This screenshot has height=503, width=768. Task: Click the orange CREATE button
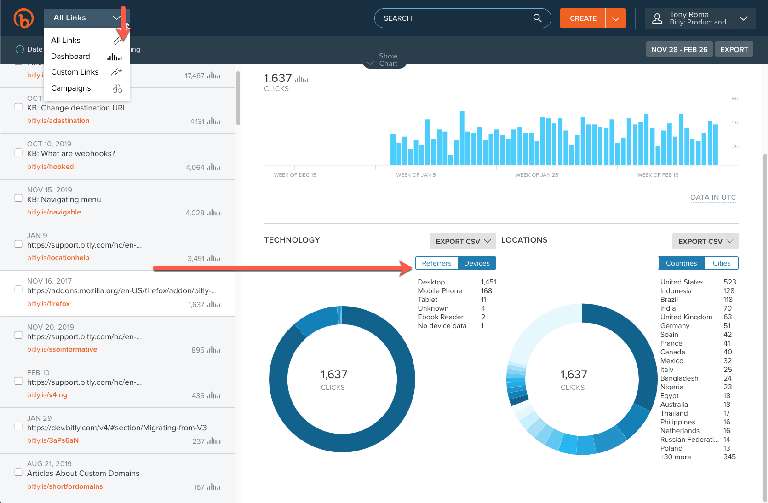coord(583,19)
